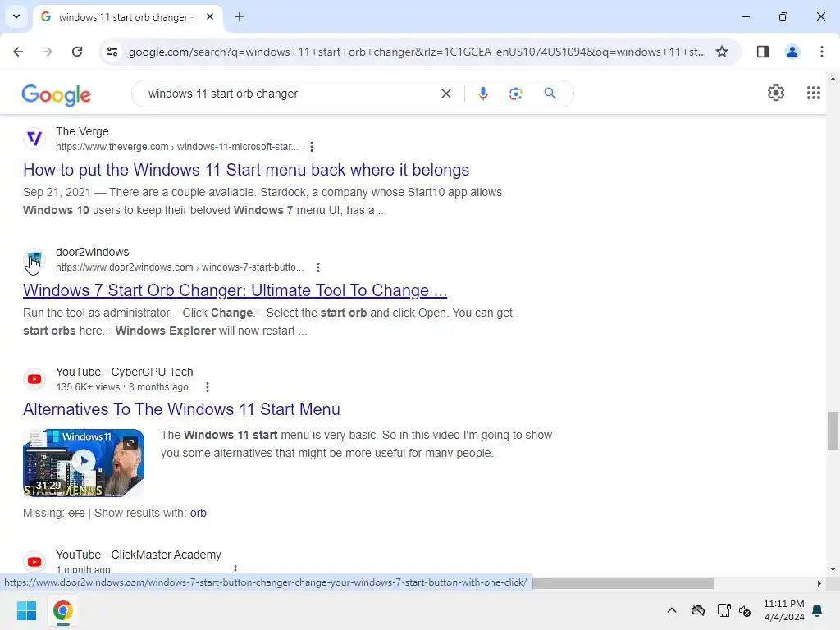Open the Google apps grid

point(813,93)
